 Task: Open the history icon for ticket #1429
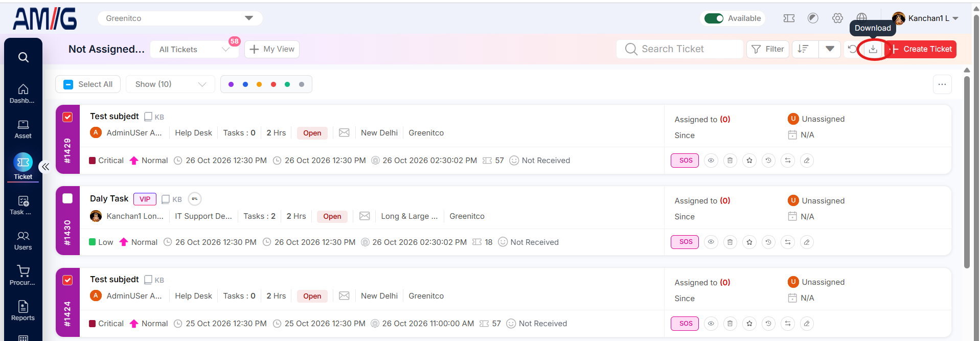click(x=768, y=161)
